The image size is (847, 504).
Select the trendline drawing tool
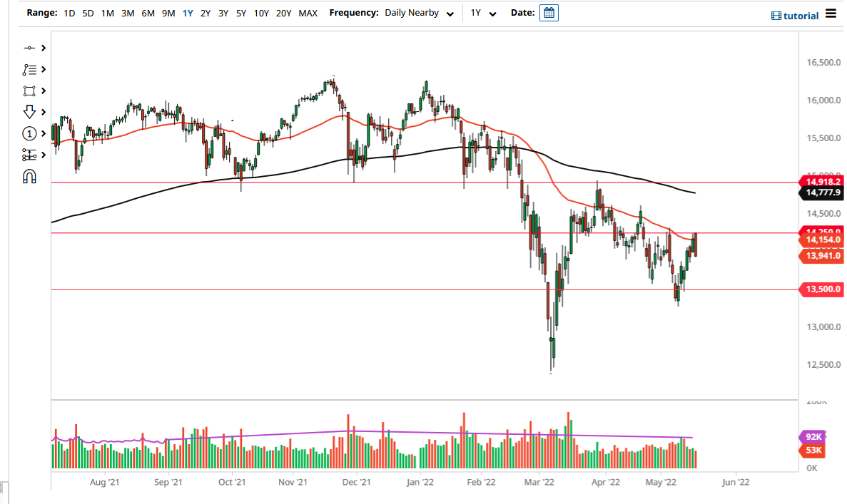(29, 48)
